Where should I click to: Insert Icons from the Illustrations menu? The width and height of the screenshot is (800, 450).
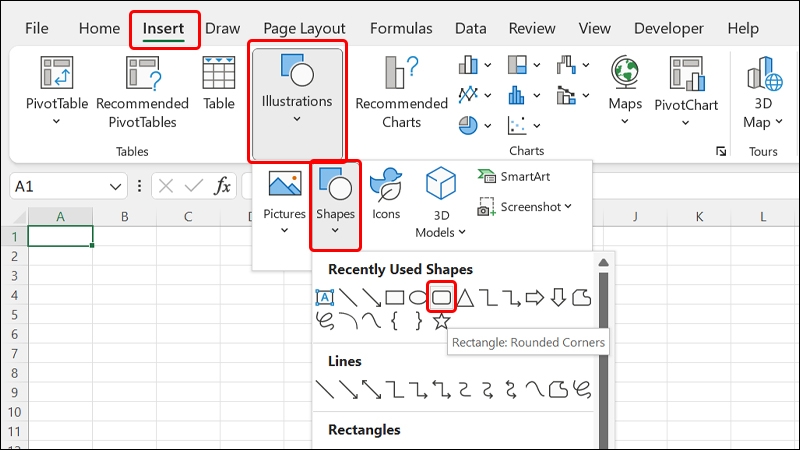(x=386, y=194)
